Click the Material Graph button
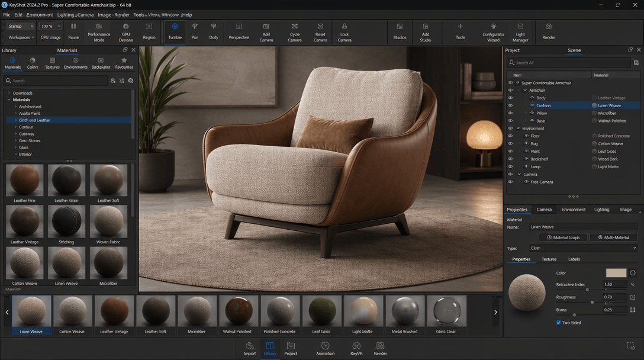Image resolution: width=644 pixels, height=360 pixels. click(x=563, y=237)
